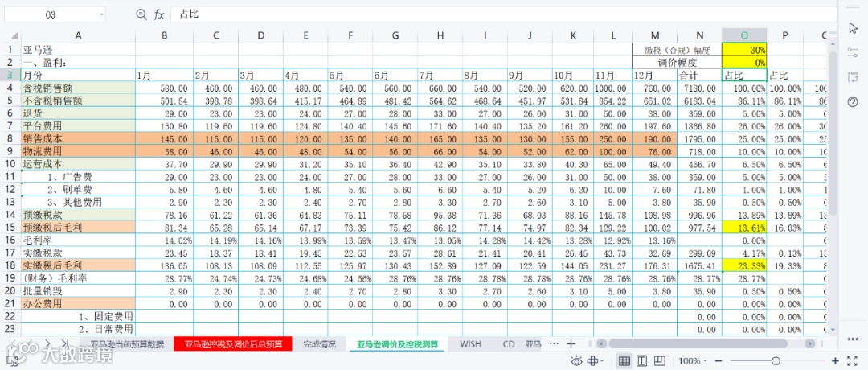
Task: Switch to sheet tab 亚马逊当前预算数据
Action: click(127, 344)
